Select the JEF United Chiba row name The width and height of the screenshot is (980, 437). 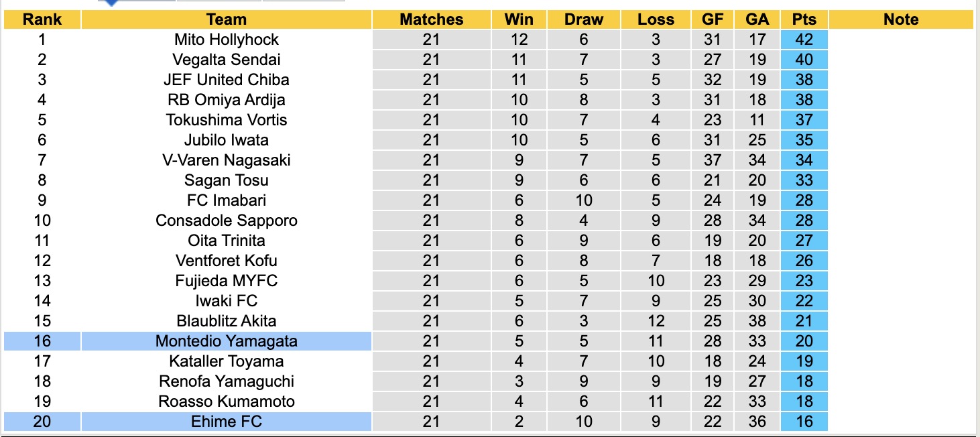point(227,80)
